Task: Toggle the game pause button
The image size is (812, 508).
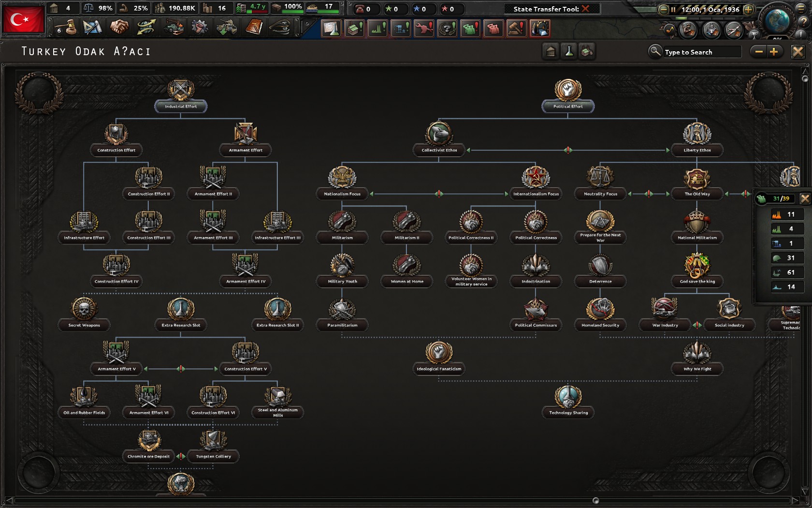Action: point(673,9)
